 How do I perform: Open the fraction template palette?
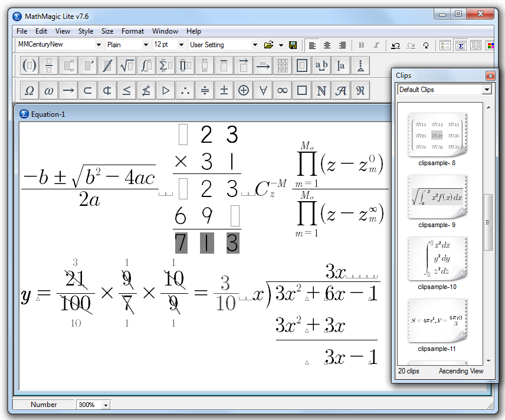pyautogui.click(x=49, y=65)
